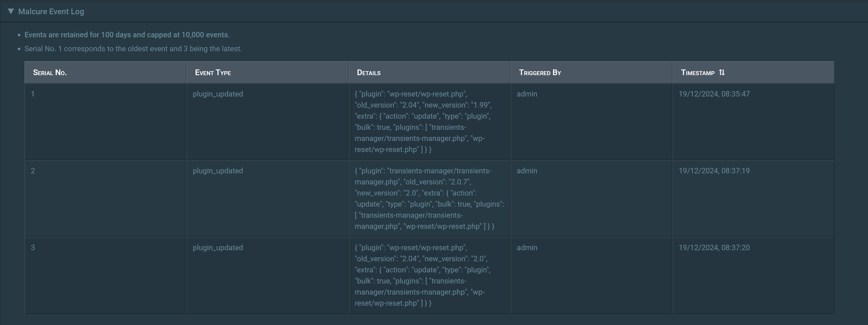This screenshot has width=868, height=325.
Task: Click the events retention notice text
Action: click(127, 35)
